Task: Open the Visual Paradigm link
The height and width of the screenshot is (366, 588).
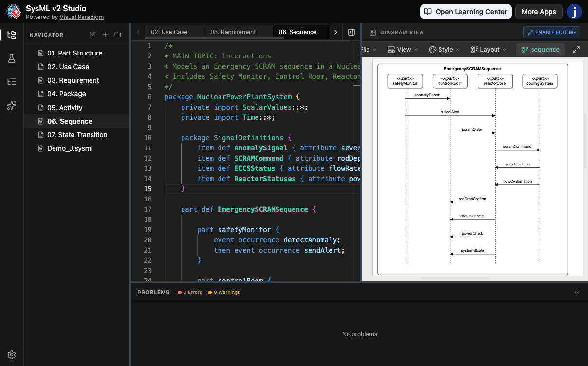Action: pyautogui.click(x=82, y=17)
